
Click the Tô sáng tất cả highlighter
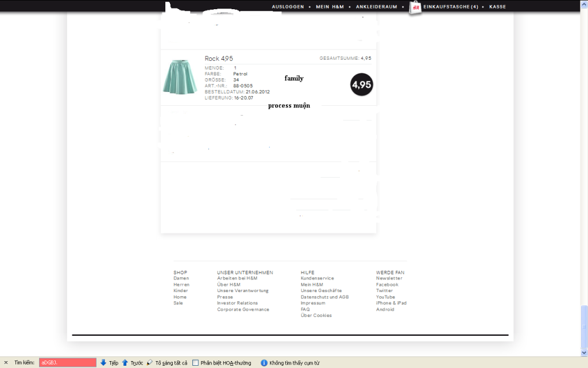pos(150,363)
